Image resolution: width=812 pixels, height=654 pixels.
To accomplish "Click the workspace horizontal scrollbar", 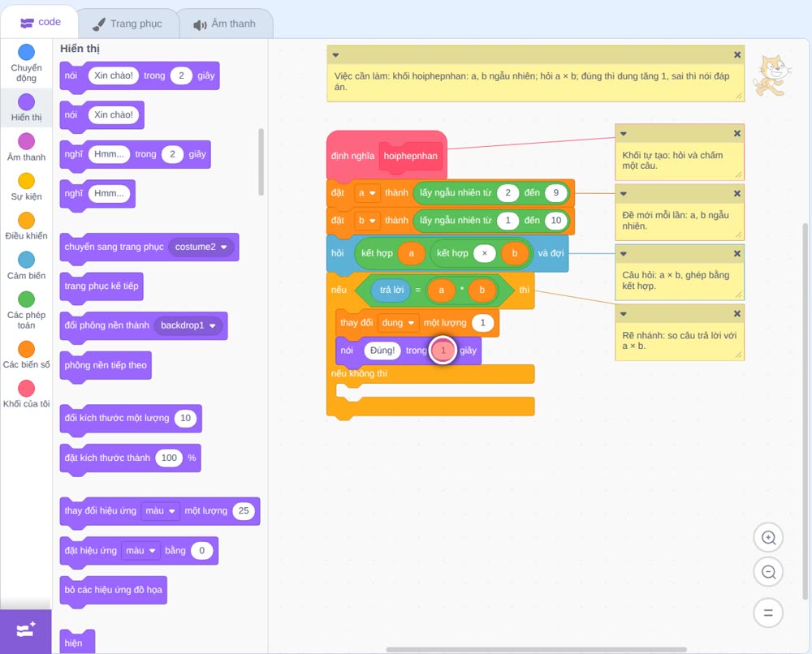I will tap(537, 649).
